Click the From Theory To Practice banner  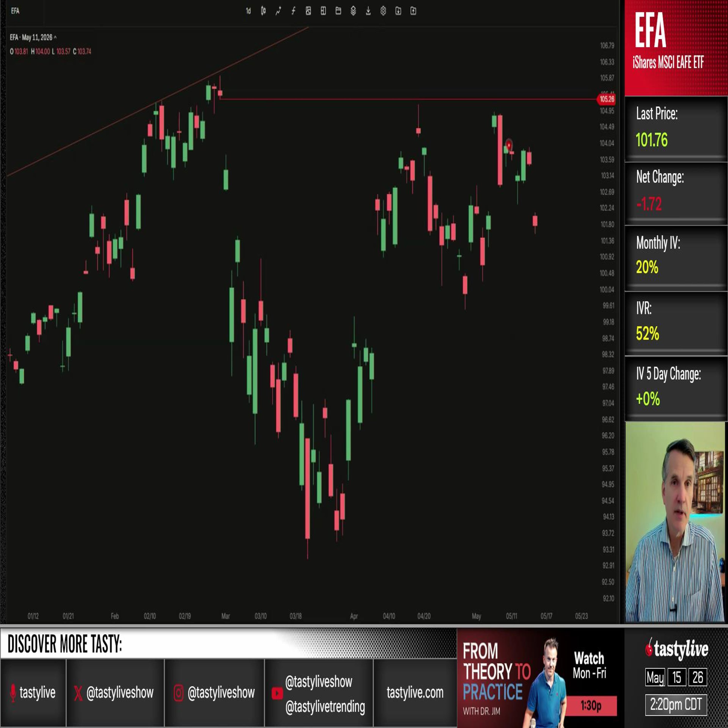tap(540, 678)
